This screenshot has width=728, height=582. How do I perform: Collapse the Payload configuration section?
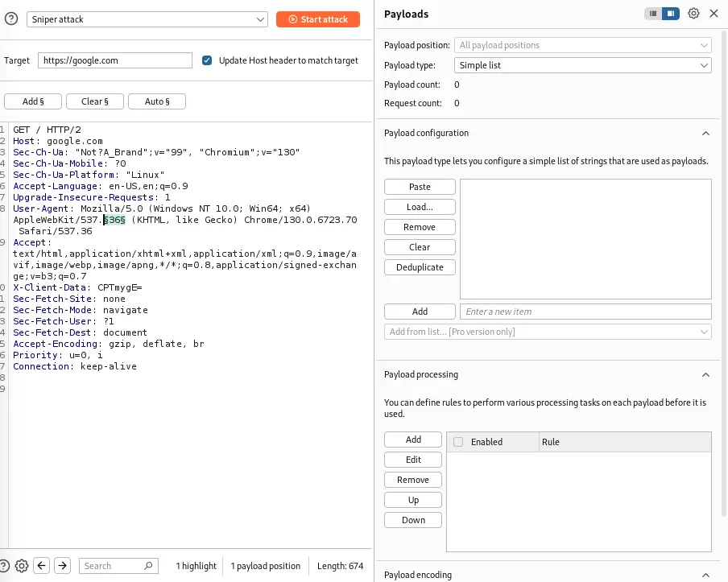tap(705, 133)
